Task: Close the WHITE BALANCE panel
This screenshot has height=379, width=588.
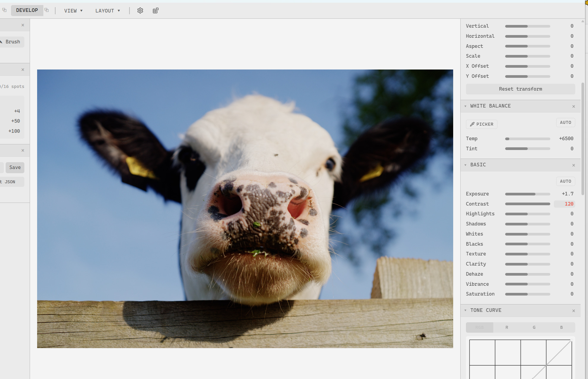Action: [x=573, y=106]
